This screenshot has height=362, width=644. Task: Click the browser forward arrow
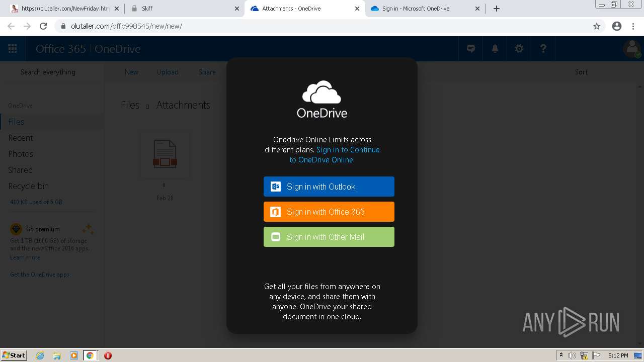tap(27, 26)
